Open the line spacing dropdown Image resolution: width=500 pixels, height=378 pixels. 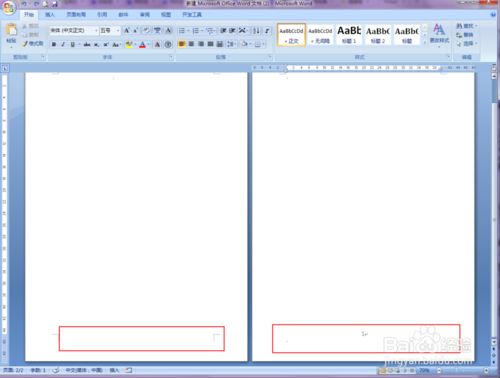click(236, 44)
